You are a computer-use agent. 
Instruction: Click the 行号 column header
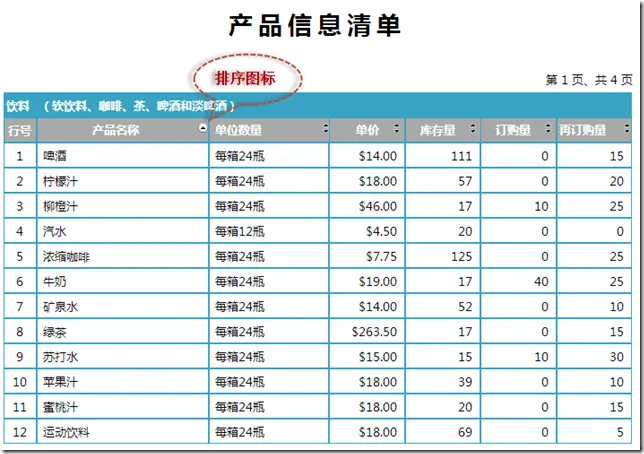click(20, 131)
